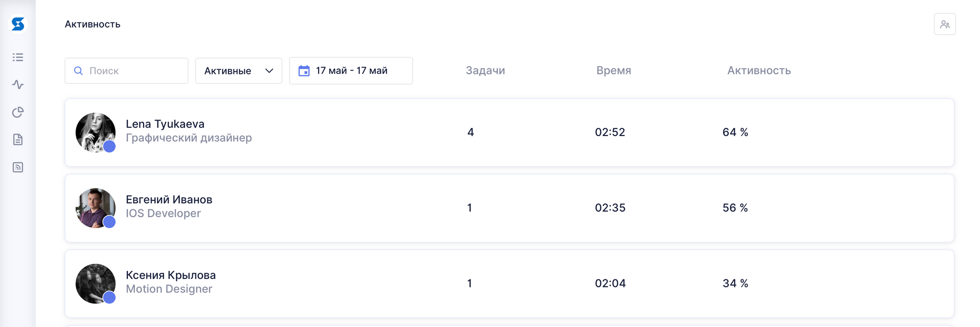
Task: Open the pie chart reports icon
Action: pos(18,112)
